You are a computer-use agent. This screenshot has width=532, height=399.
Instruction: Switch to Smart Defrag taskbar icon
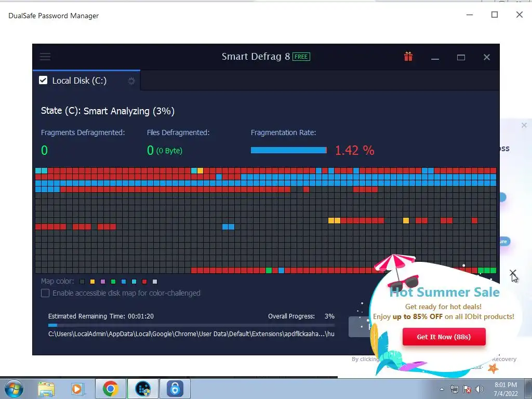(x=143, y=389)
